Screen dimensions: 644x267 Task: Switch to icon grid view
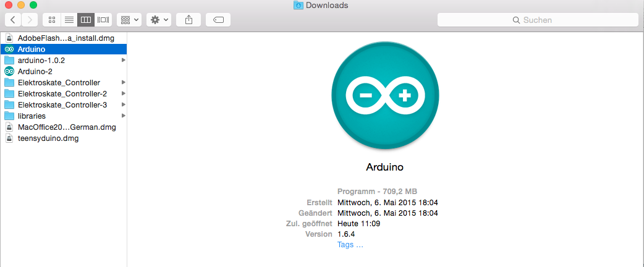[52, 20]
